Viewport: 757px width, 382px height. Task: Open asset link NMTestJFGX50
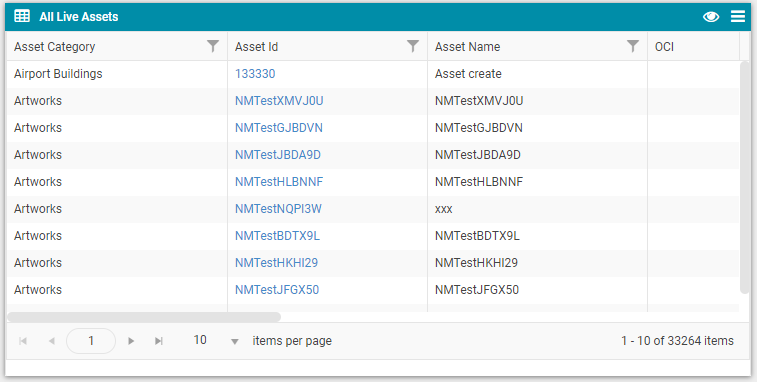277,290
